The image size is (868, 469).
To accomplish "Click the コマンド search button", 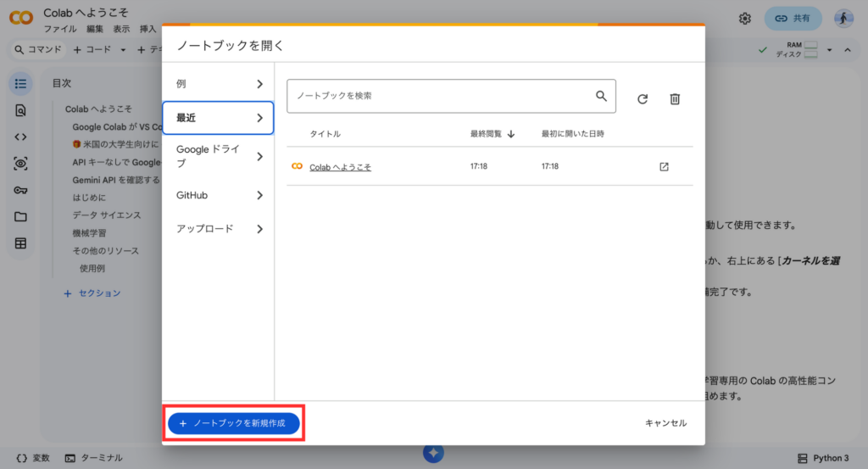I will [x=37, y=50].
